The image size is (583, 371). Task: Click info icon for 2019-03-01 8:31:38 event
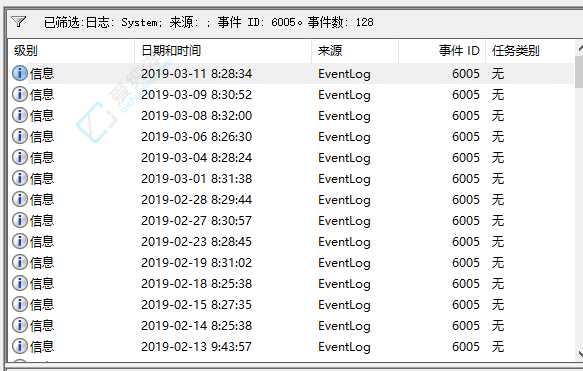20,178
